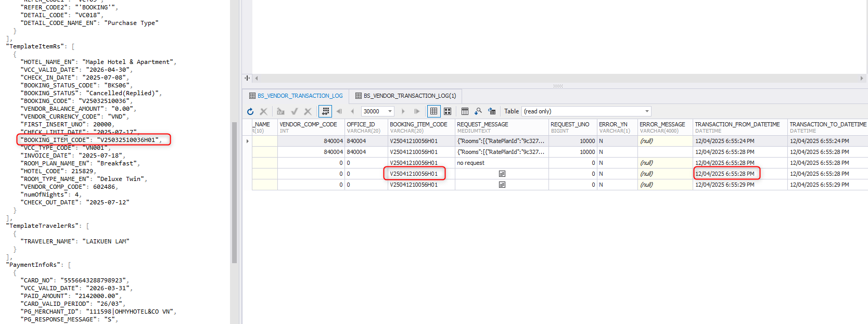Screen dimensions: 868x324
Task: Click the TRANSACTION_FROM_DATETIME column header
Action: tap(737, 124)
